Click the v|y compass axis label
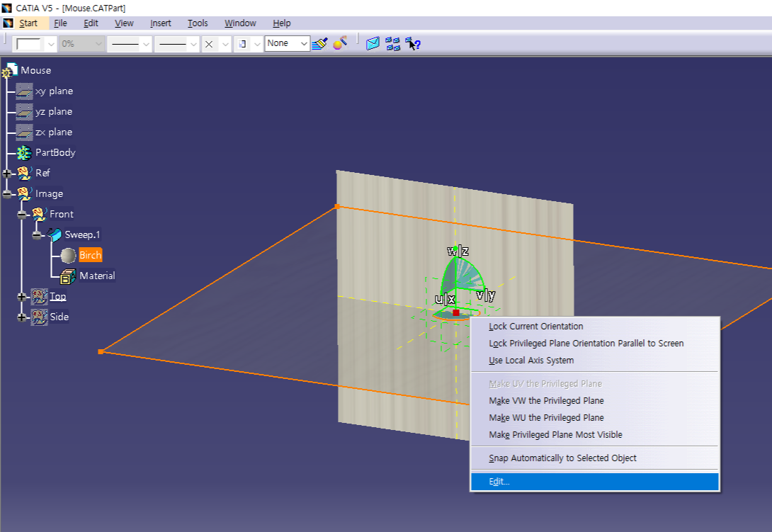Image resolution: width=772 pixels, height=532 pixels. click(x=485, y=295)
